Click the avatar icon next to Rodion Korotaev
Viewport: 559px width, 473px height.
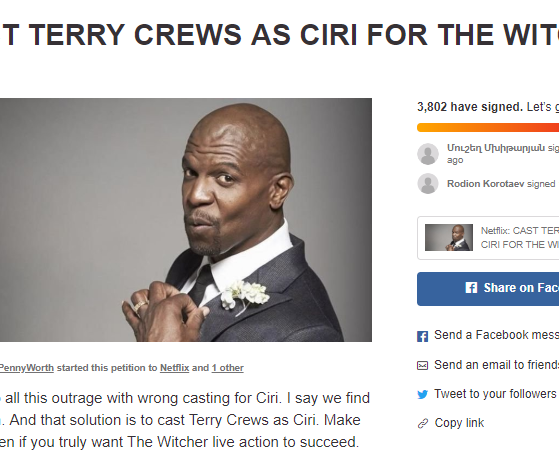coord(428,184)
